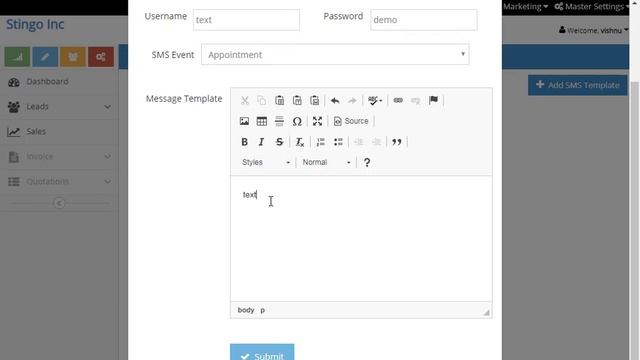Open the SMS Event dropdown
Viewport: 640px width, 360px height.
click(335, 55)
